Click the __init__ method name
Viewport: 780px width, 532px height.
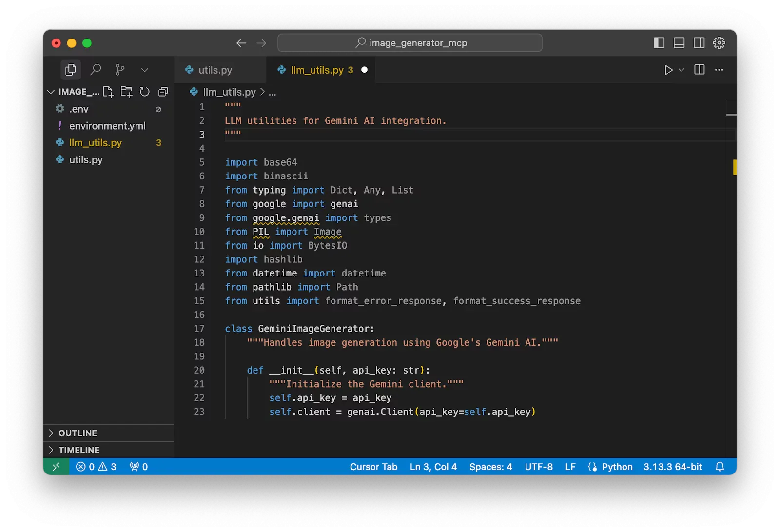coord(292,370)
